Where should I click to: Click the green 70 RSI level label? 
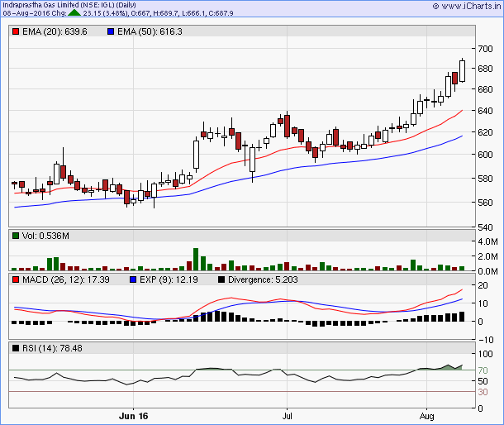pos(483,370)
